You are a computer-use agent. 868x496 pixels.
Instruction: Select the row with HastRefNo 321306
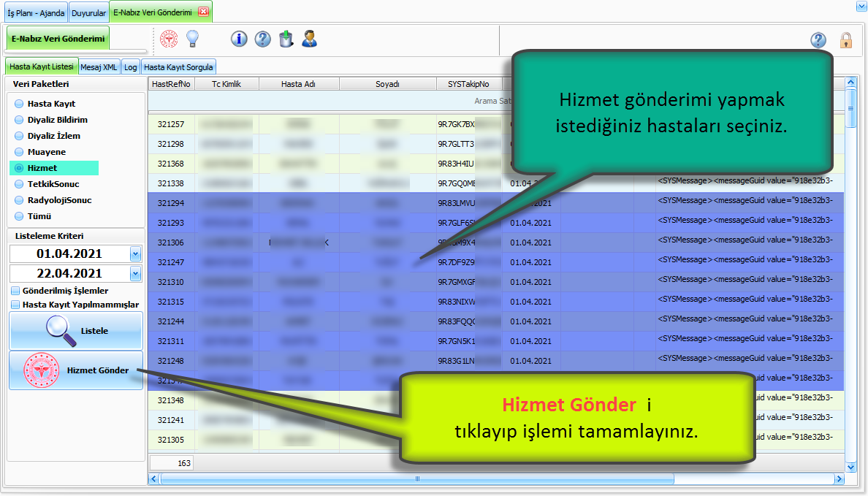pos(496,243)
